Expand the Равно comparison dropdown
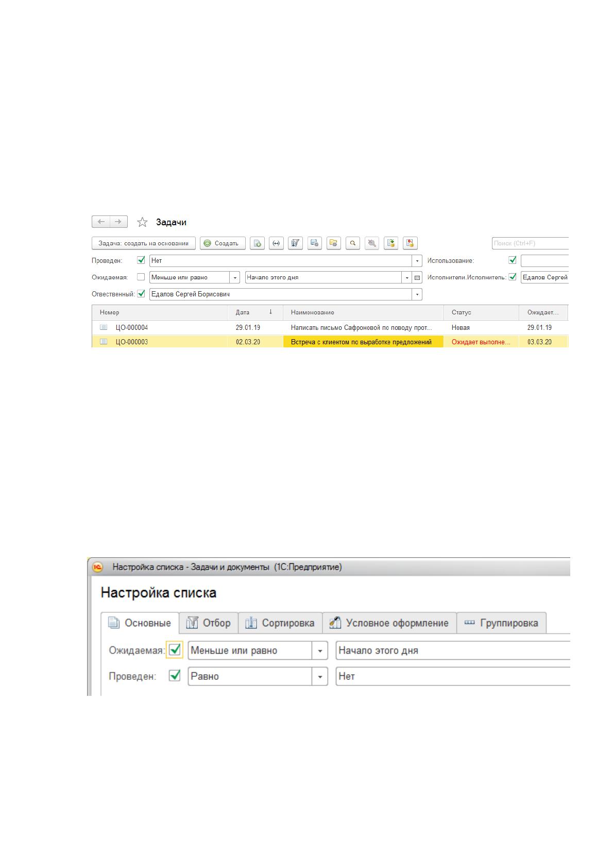This screenshot has height=868, width=613. tap(320, 676)
